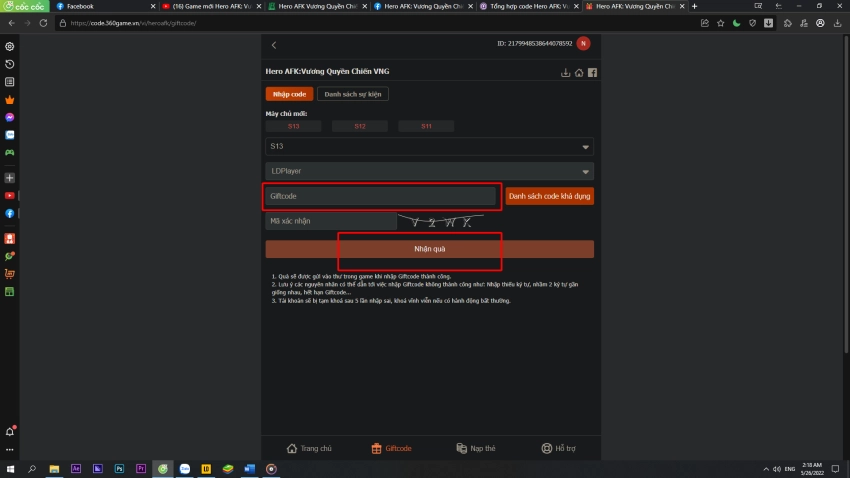The width and height of the screenshot is (850, 478).
Task: Click Danh sách code khả dụng button
Action: (549, 196)
